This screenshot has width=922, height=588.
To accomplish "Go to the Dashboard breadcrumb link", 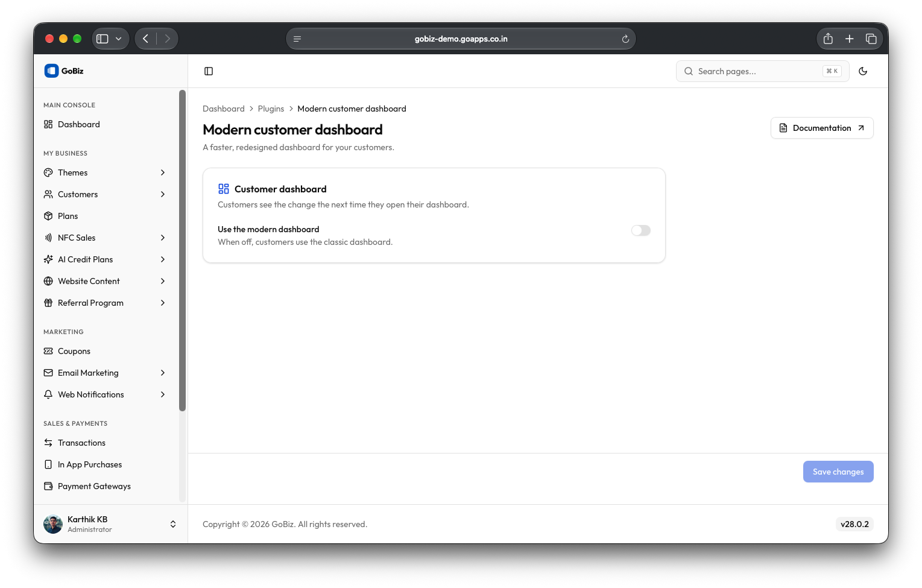I will pyautogui.click(x=224, y=109).
